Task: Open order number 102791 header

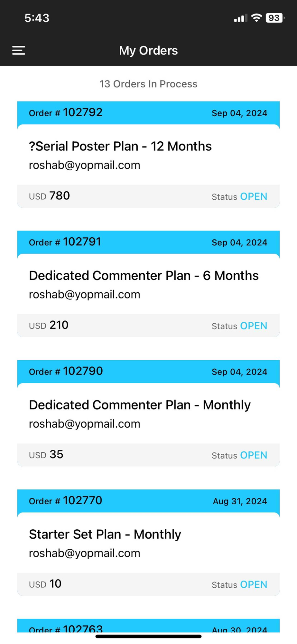Action: click(x=148, y=242)
